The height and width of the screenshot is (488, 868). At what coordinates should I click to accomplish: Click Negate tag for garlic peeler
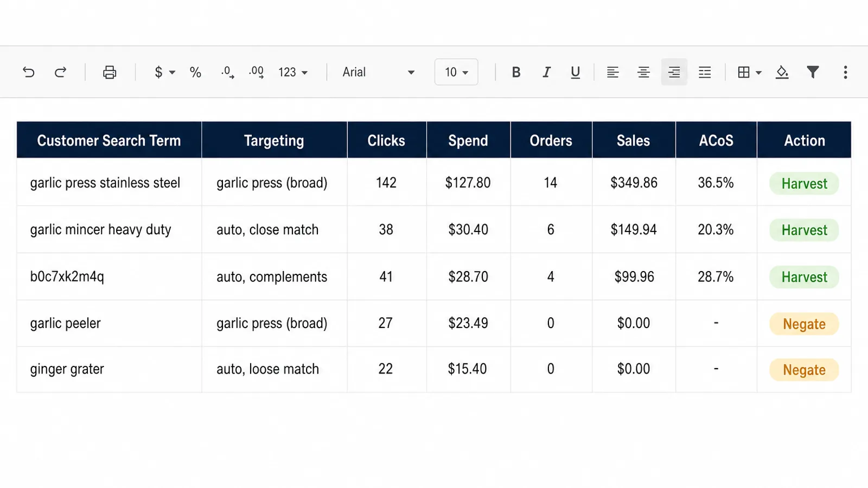pos(804,324)
